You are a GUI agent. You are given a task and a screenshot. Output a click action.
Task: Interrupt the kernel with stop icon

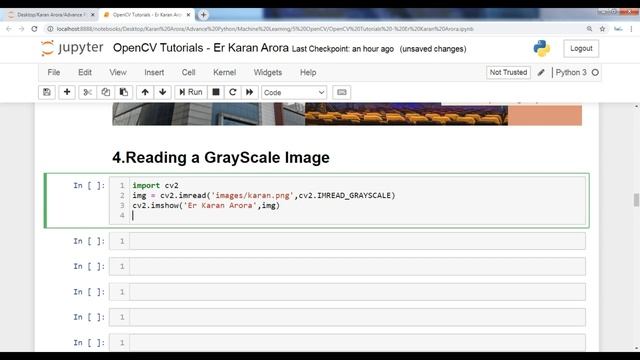[x=216, y=92]
